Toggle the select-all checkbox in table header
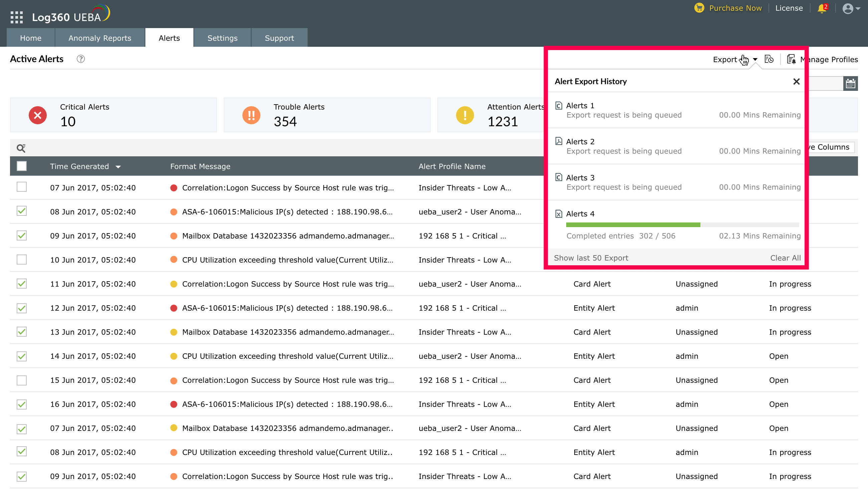This screenshot has height=489, width=868. coord(21,166)
